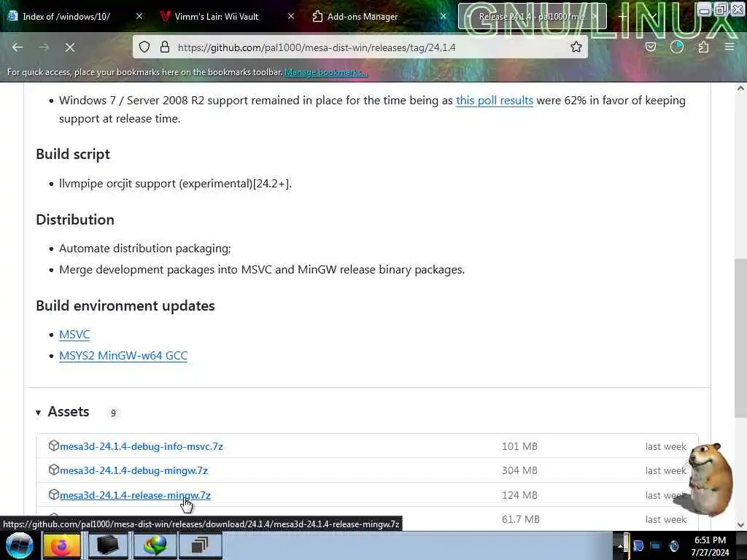Collapse the Assets section

click(38, 413)
